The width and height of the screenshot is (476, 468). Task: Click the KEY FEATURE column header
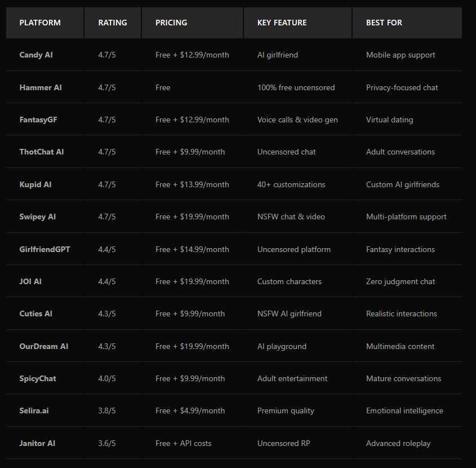[282, 23]
